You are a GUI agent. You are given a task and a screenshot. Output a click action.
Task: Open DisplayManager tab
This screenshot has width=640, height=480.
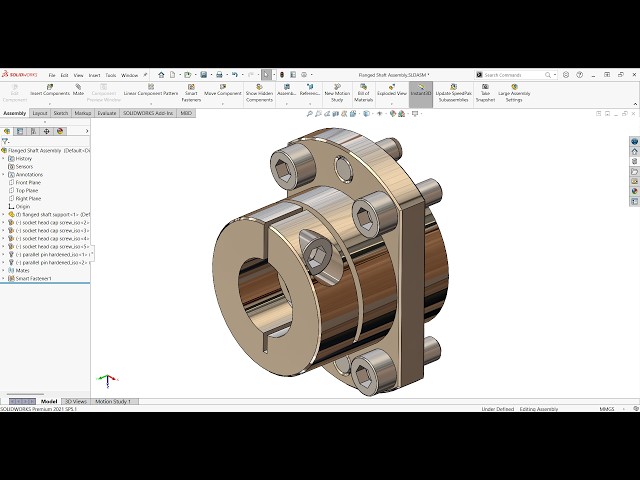(x=60, y=131)
